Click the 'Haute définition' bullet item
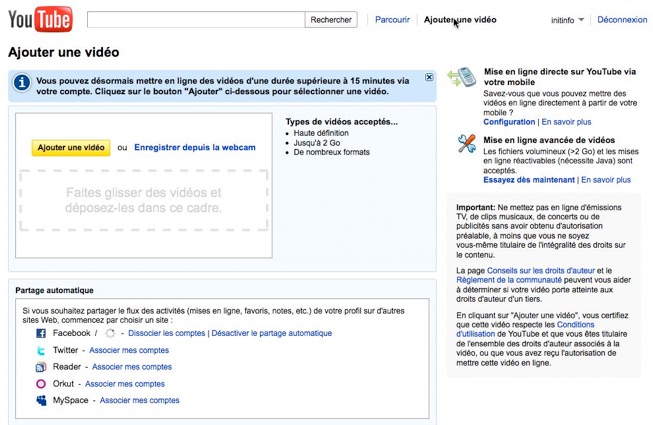 coord(321,133)
